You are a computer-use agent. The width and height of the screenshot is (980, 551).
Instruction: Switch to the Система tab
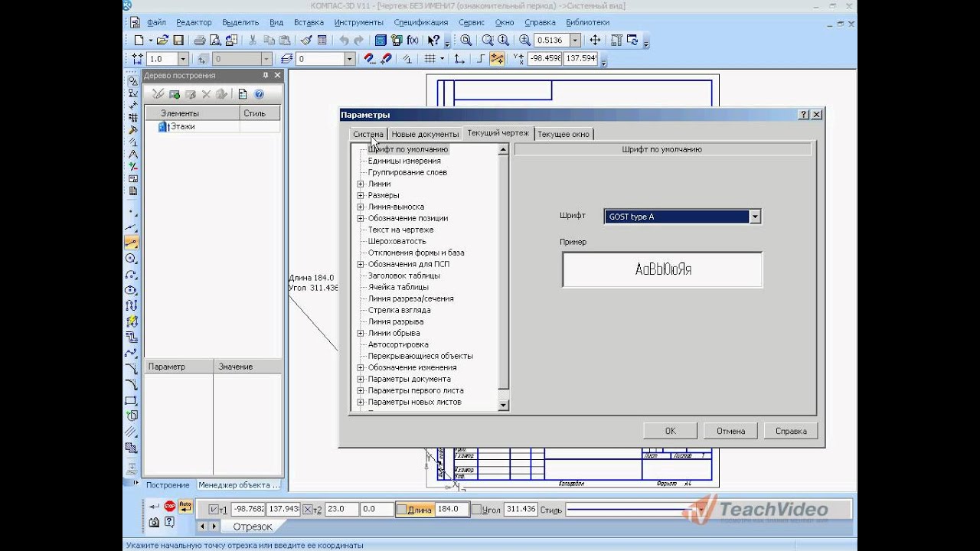coord(368,134)
